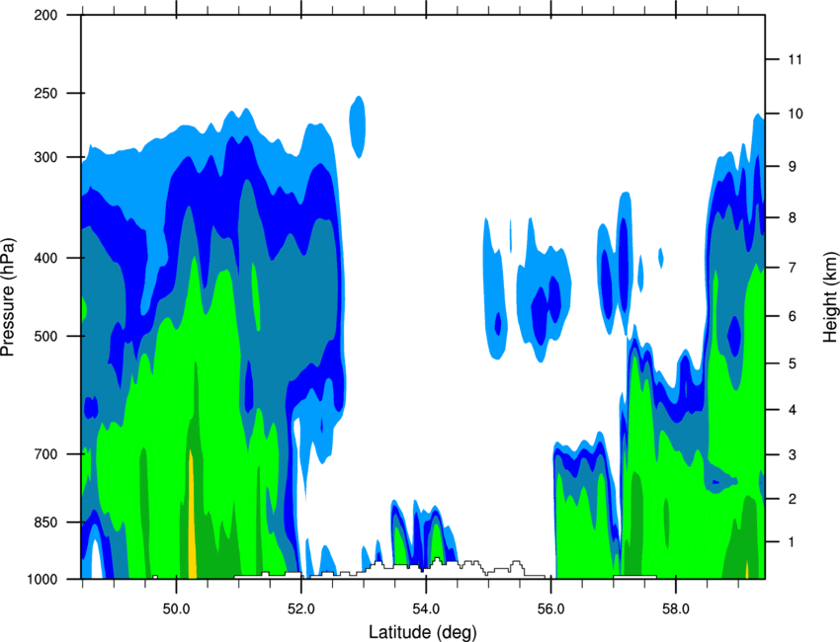Click the isolated light-blue blob near 53 latitude at 270 hPa
The width and height of the screenshot is (840, 642).
click(358, 126)
